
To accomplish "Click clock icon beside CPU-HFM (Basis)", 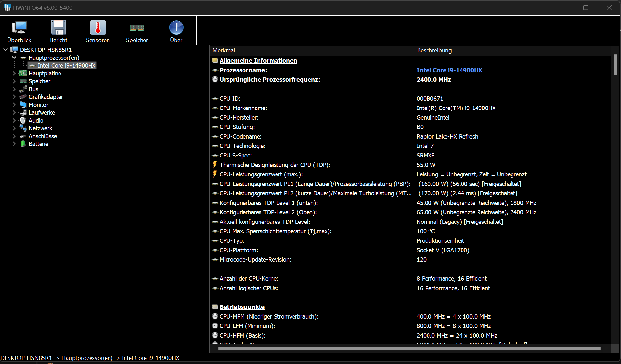I will pyautogui.click(x=215, y=335).
